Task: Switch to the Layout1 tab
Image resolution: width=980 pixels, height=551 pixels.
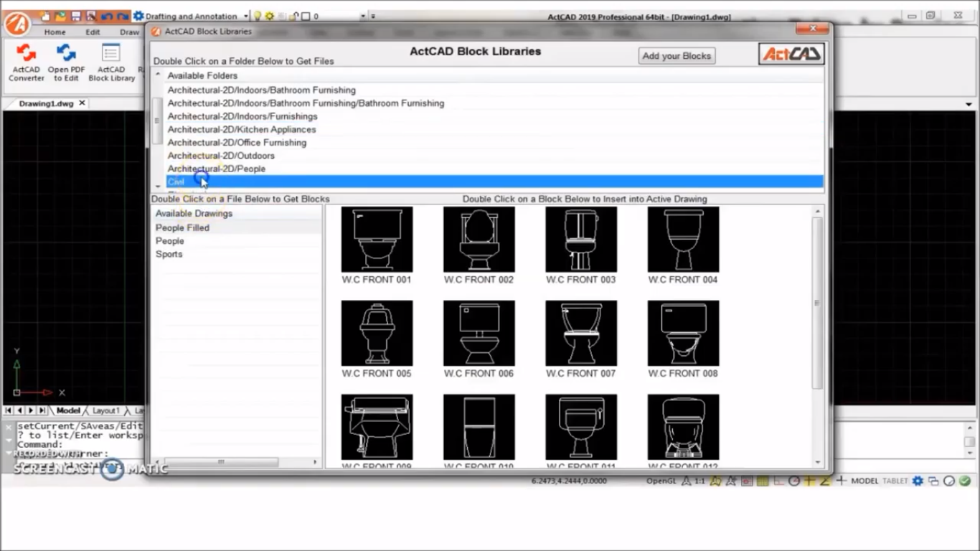Action: click(x=105, y=410)
